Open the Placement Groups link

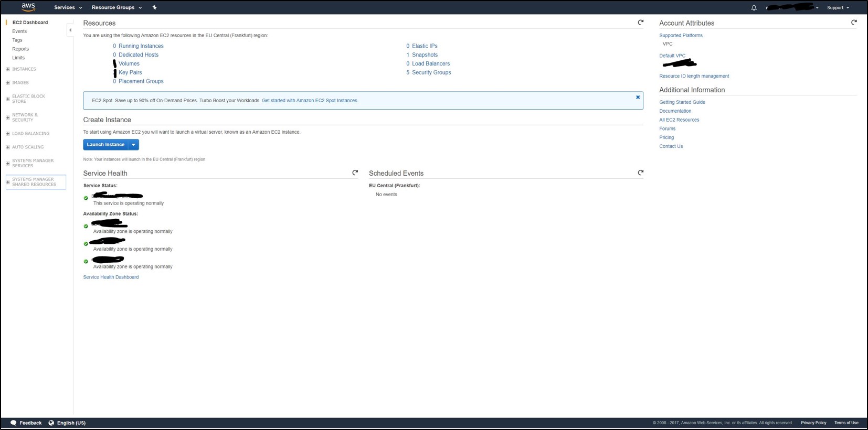141,82
